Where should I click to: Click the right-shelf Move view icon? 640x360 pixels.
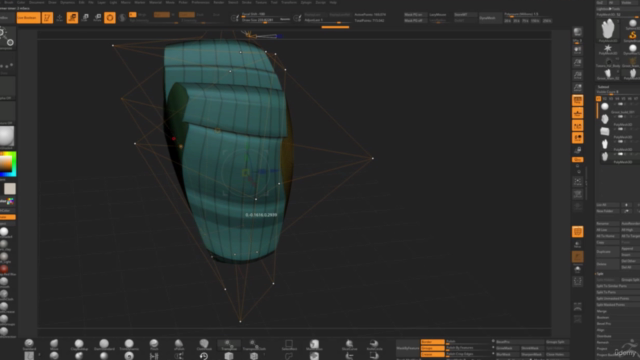tap(578, 194)
